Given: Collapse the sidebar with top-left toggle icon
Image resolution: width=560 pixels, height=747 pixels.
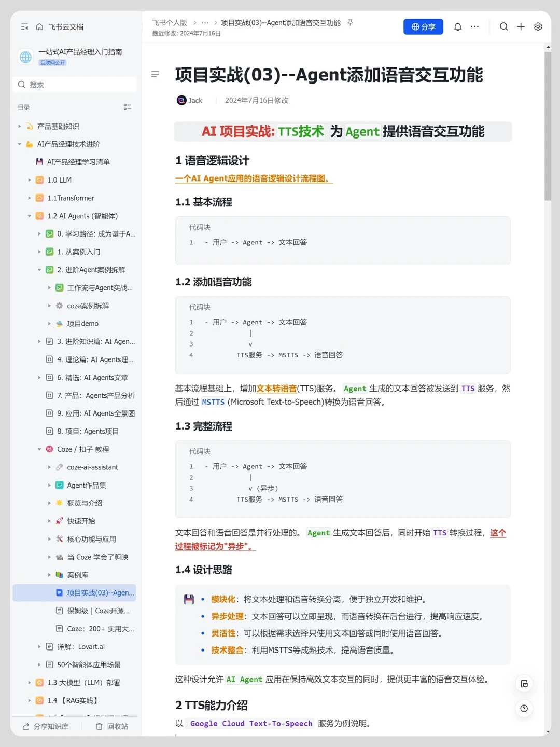Looking at the screenshot, I should (24, 27).
